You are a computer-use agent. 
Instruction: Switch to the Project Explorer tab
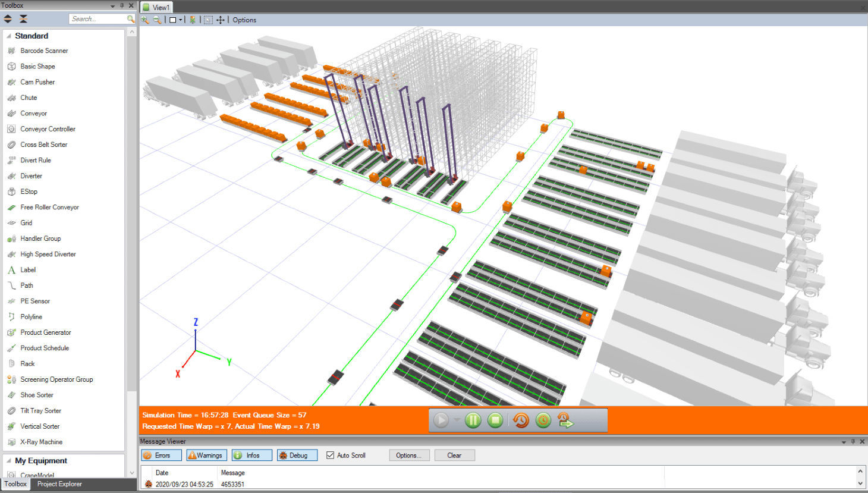pos(59,483)
